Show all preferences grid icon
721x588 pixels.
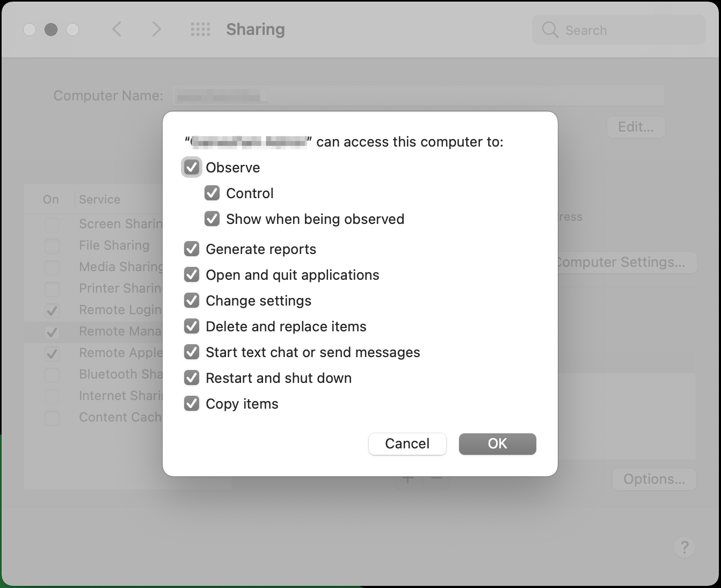(200, 30)
